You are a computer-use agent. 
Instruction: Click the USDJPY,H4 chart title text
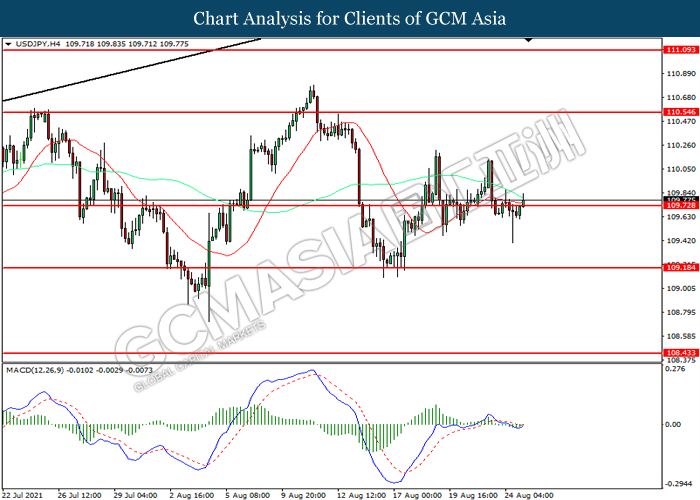(38, 44)
